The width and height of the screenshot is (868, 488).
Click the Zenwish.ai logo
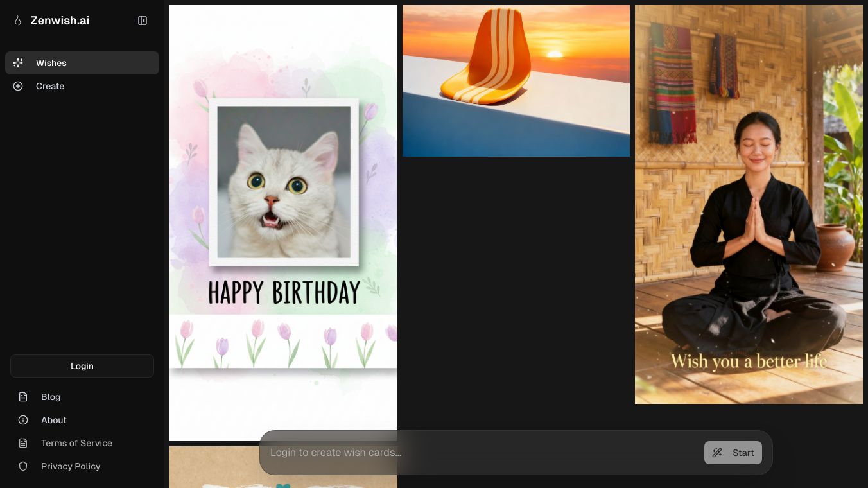coord(51,21)
